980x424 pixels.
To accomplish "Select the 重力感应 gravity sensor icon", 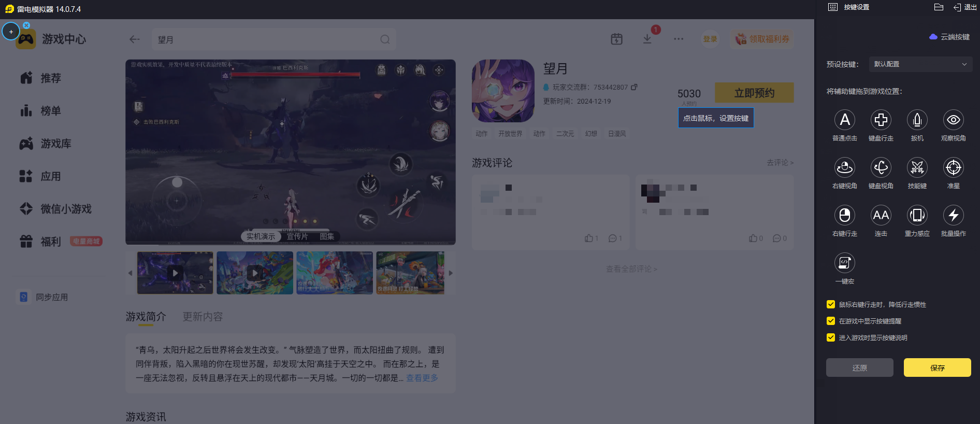I will [x=917, y=215].
